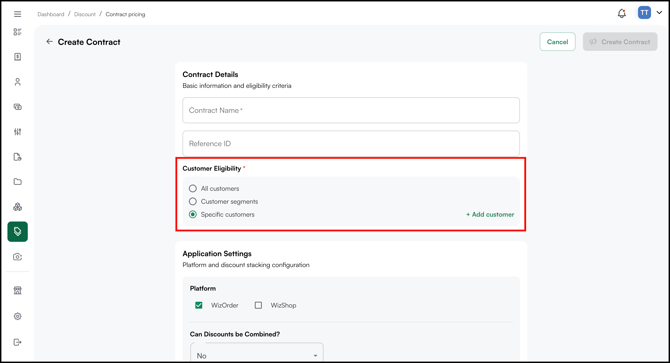The image size is (670, 363).
Task: Open the storefront icon in sidebar
Action: (x=18, y=290)
